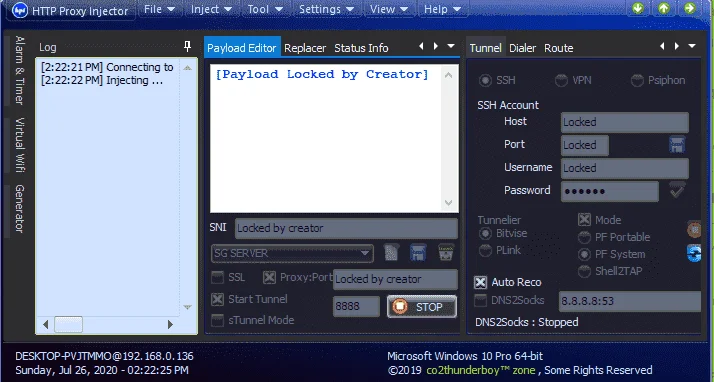Click the Password input field

610,191
